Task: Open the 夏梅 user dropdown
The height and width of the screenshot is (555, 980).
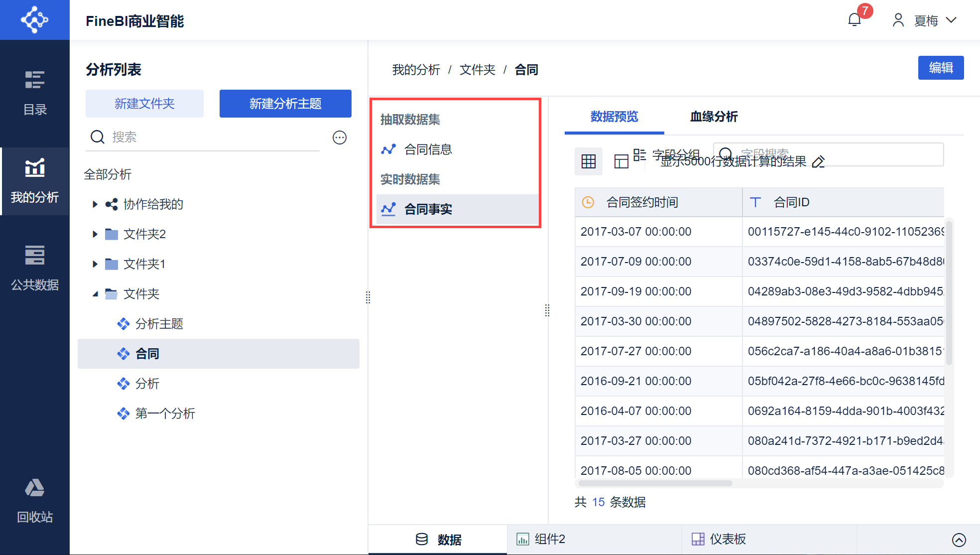Action: [x=925, y=20]
